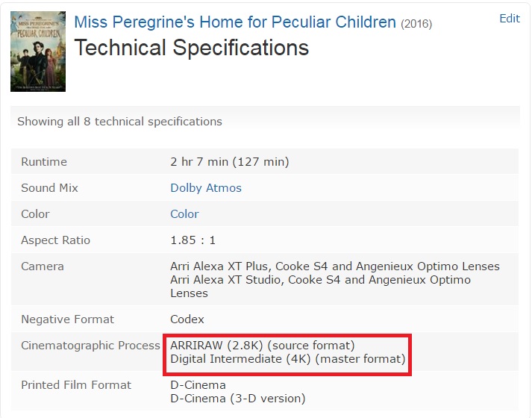This screenshot has width=532, height=418.
Task: Click the Codex negative format value
Action: click(187, 319)
